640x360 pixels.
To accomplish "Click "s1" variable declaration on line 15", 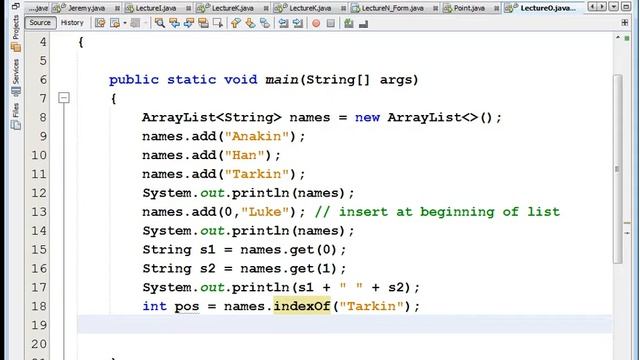I will (x=207, y=250).
